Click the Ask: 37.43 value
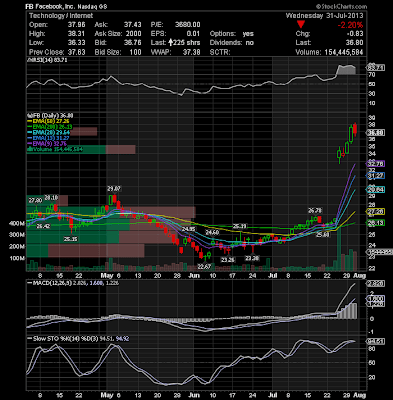The width and height of the screenshot is (393, 400). 118,25
